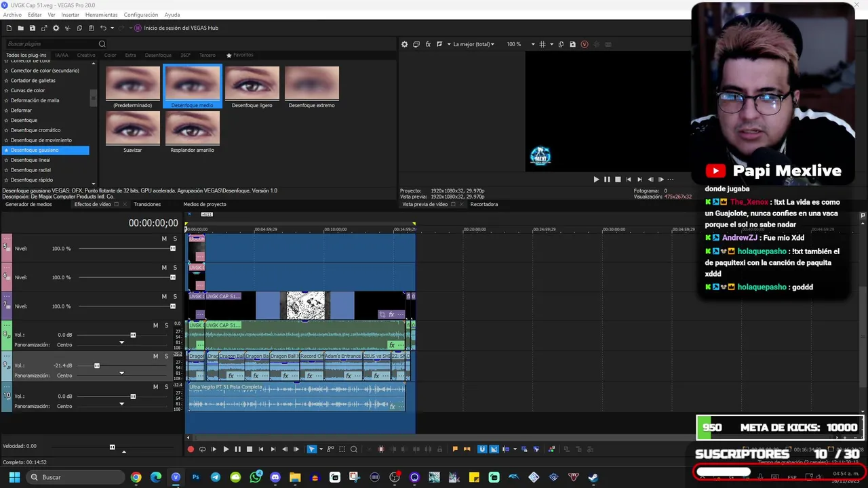The height and width of the screenshot is (488, 868).
Task: Select Desenfoque de movimiento plugin
Action: click(x=41, y=140)
